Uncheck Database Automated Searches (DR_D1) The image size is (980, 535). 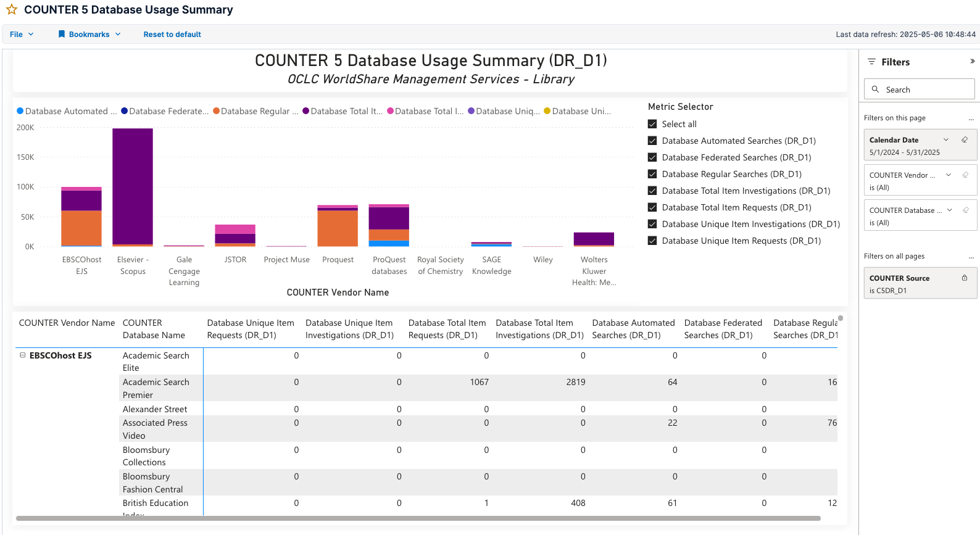tap(652, 141)
